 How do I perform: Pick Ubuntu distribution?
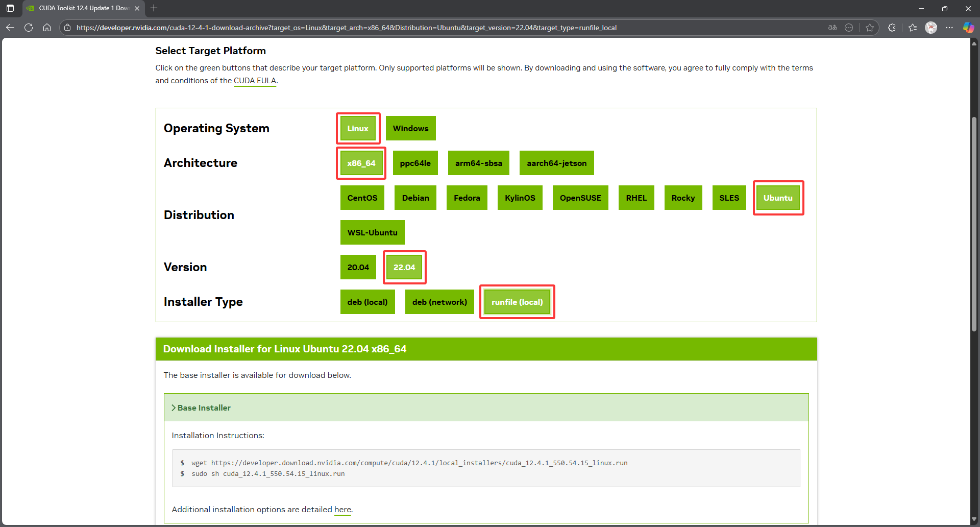click(778, 198)
